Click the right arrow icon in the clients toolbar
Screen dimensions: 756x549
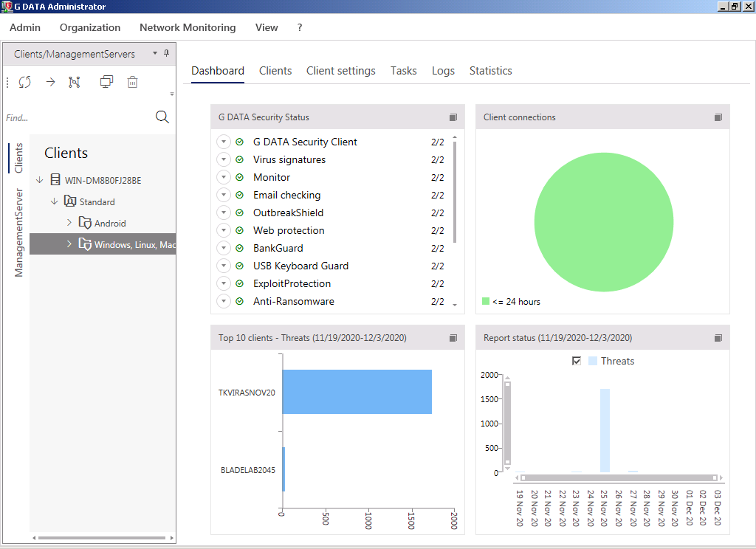(x=50, y=82)
